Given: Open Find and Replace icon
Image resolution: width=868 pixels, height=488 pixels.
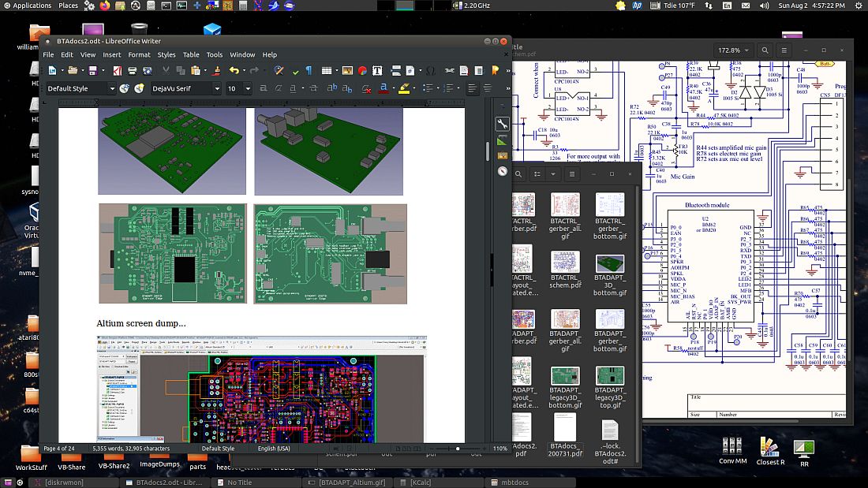Looking at the screenshot, I should 279,70.
